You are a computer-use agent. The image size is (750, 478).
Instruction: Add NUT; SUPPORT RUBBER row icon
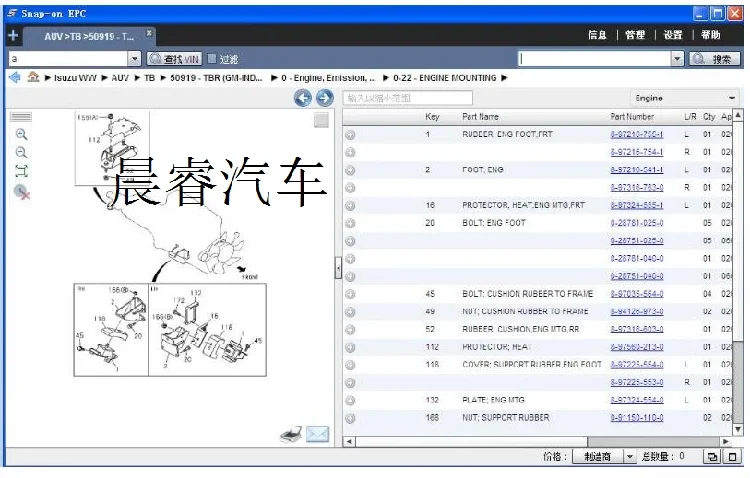pyautogui.click(x=350, y=418)
